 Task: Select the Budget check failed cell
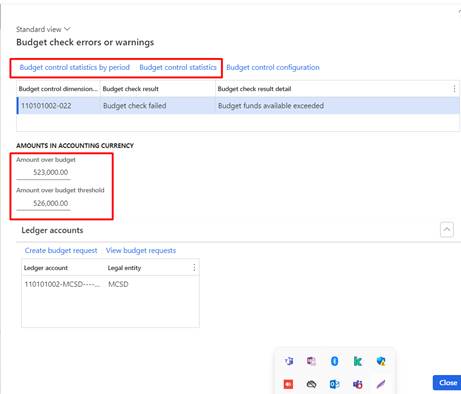click(158, 106)
